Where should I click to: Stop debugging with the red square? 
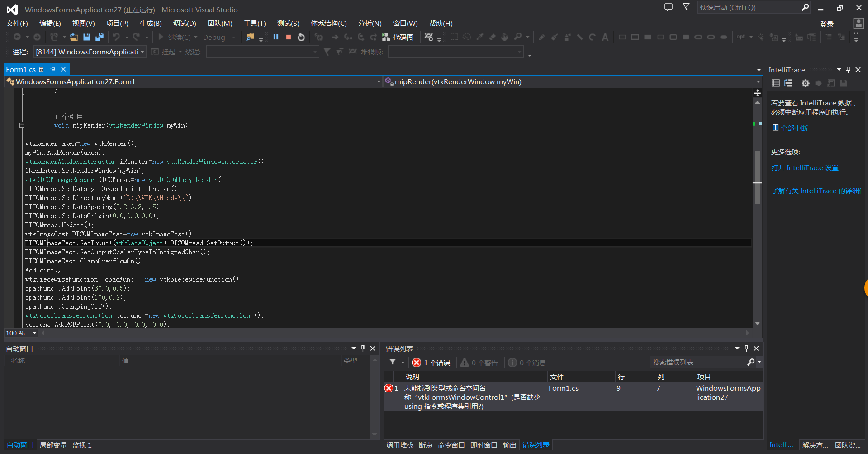pos(289,37)
